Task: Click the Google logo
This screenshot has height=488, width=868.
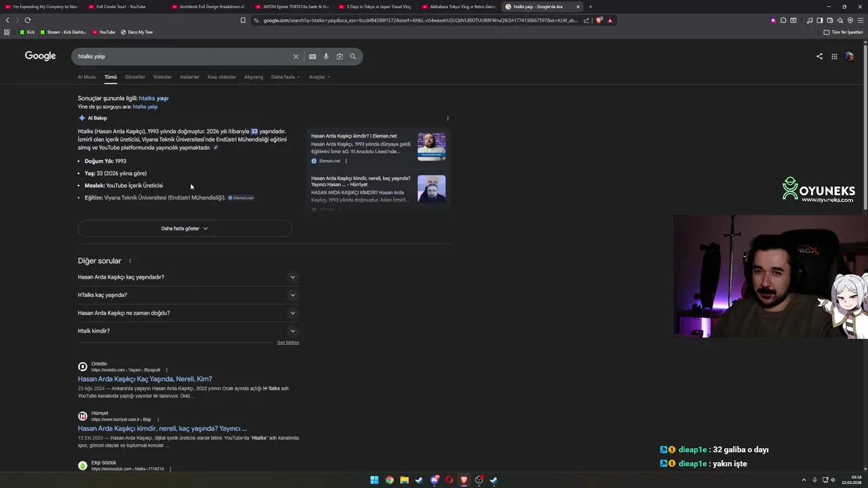Action: tap(40, 56)
